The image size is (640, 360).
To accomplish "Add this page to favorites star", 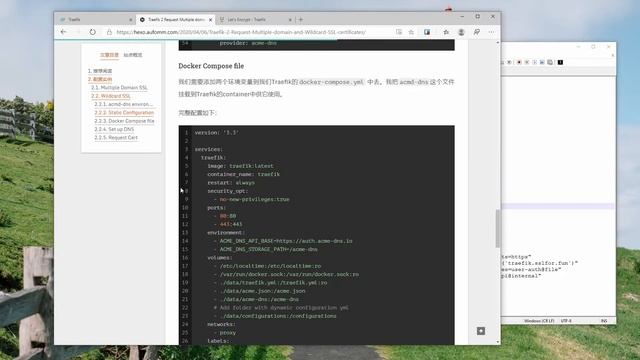I will [x=411, y=32].
